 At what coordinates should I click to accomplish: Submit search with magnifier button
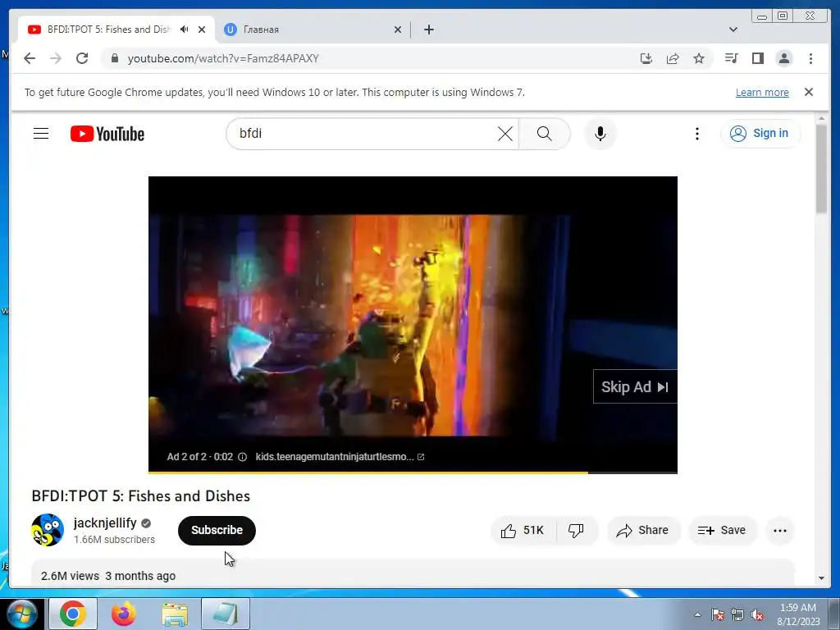(x=545, y=134)
